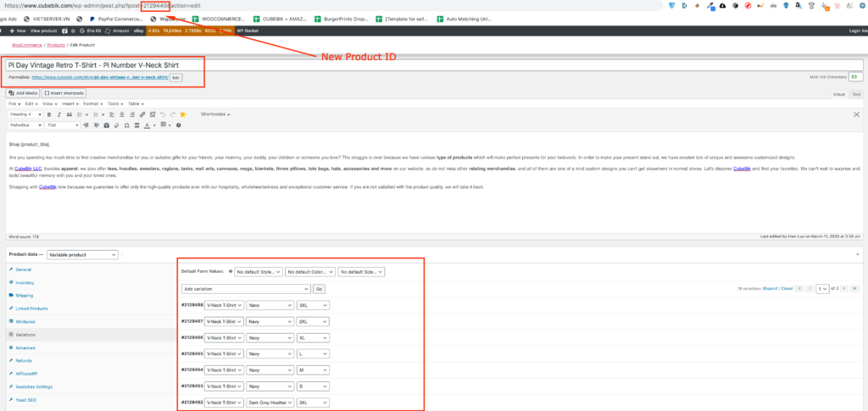This screenshot has width=868, height=411.
Task: Open the Edit menu in editor
Action: click(x=31, y=103)
